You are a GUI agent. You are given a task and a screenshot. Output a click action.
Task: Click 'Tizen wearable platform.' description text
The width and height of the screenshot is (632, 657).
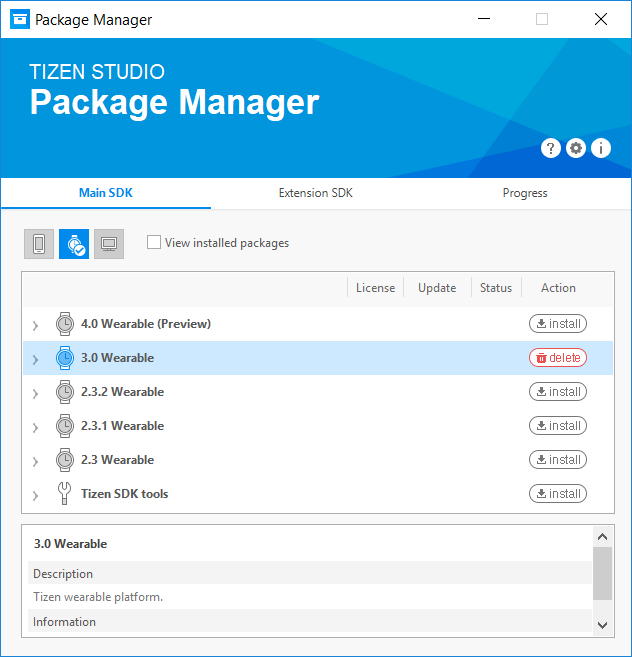pos(98,597)
